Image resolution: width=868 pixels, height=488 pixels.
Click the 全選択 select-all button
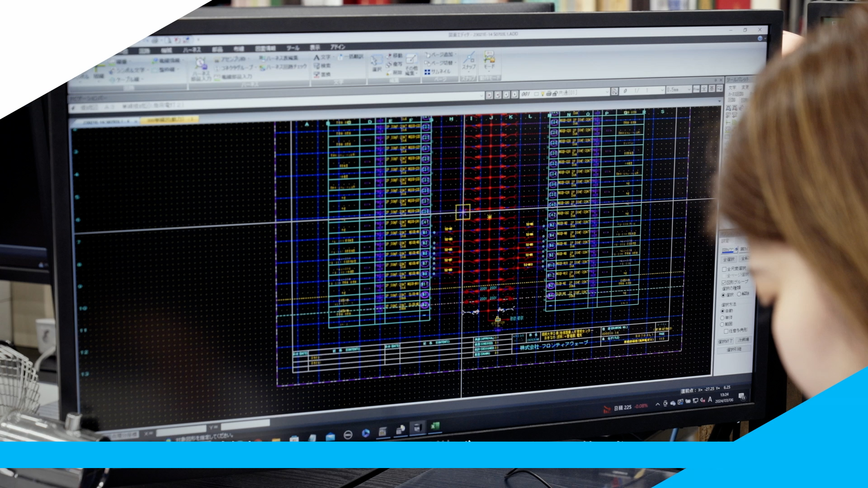729,259
